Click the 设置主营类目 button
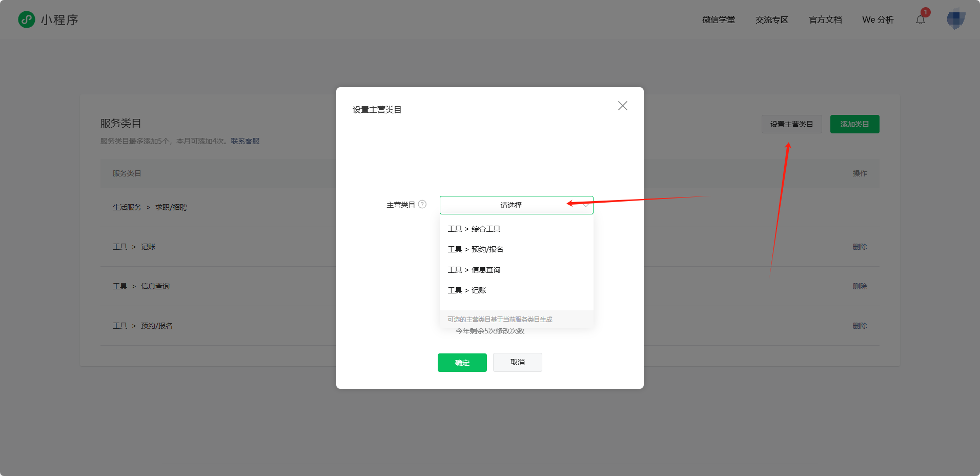This screenshot has height=476, width=980. [791, 124]
